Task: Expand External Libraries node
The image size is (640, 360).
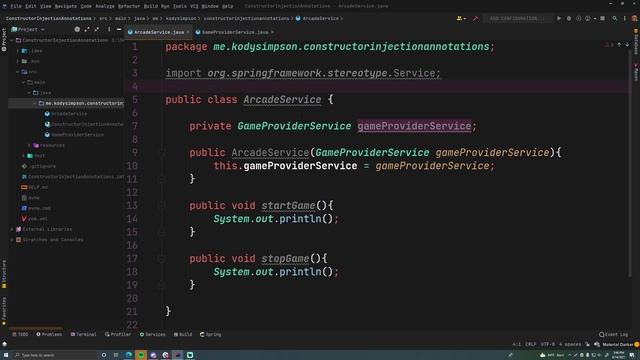Action: click(x=12, y=229)
